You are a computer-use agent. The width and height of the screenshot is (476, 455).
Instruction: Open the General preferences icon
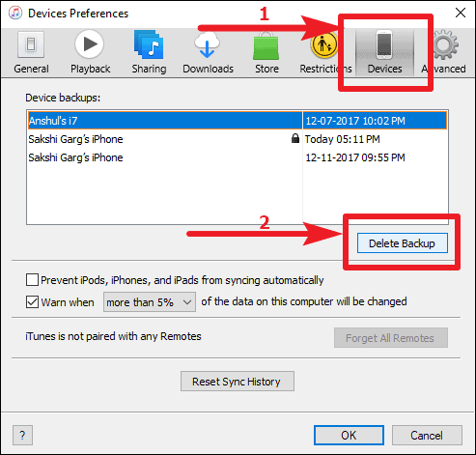[31, 45]
